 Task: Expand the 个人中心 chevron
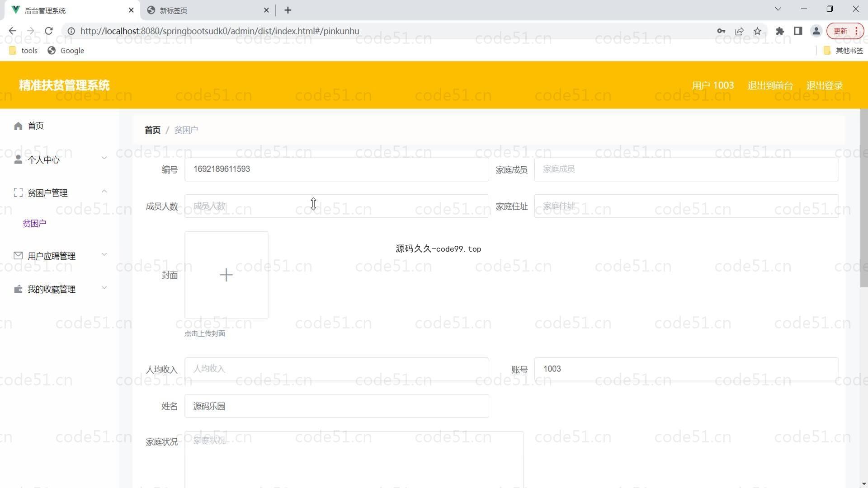point(104,158)
